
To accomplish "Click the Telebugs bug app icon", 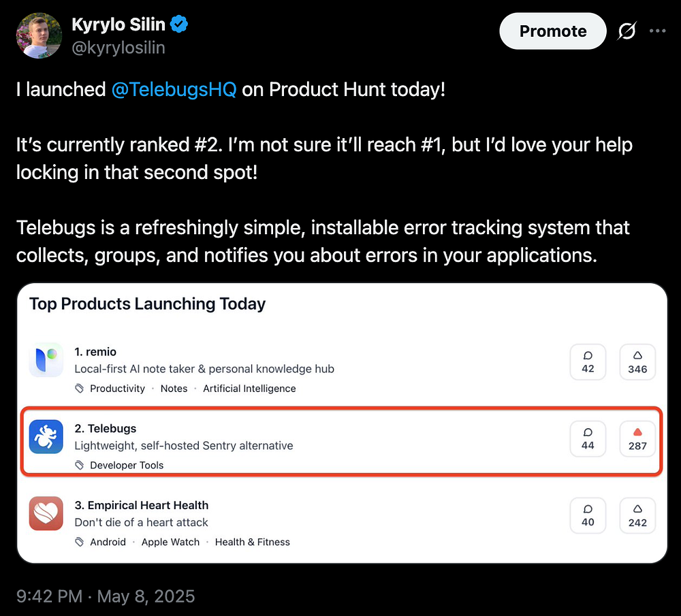I will (46, 437).
